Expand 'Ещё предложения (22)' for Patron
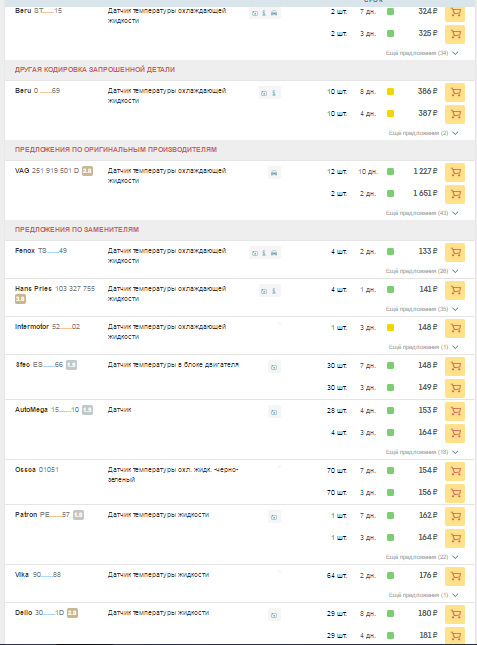Screen dimensions: 477x645 coord(421,557)
